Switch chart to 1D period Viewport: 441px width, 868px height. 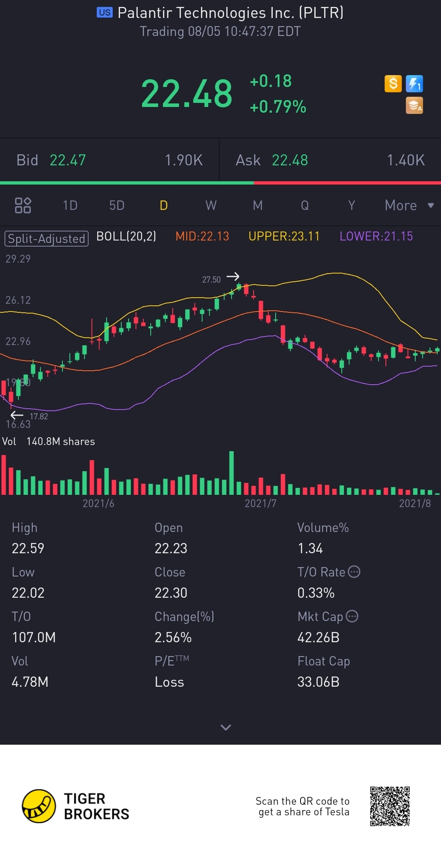(x=70, y=205)
